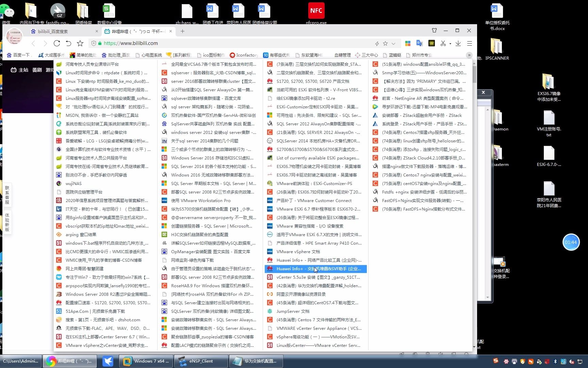The image size is (588, 368).
Task: Open VM注册账号.txt desktop file
Action: pyautogui.click(x=549, y=123)
